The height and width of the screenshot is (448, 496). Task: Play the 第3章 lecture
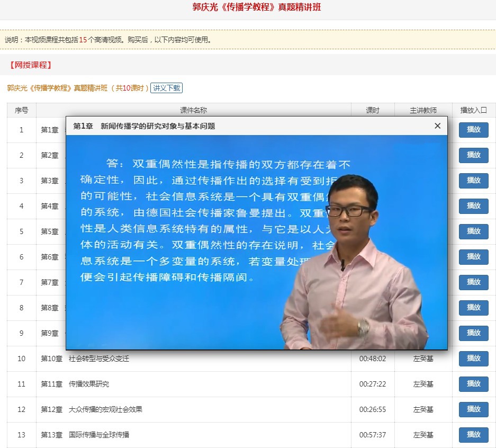point(473,181)
